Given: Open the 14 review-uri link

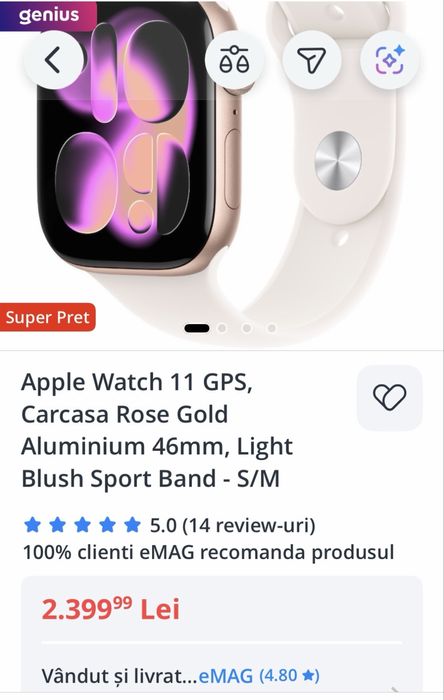Looking at the screenshot, I should click(249, 525).
